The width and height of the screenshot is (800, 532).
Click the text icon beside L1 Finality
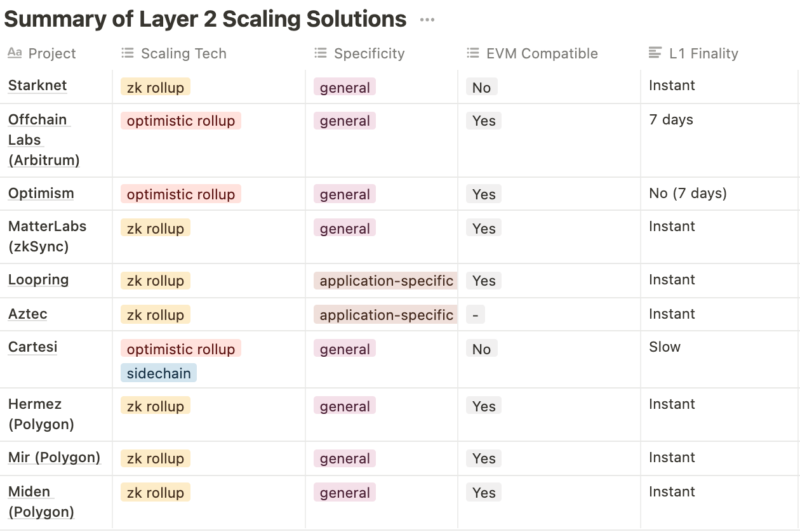coord(655,53)
